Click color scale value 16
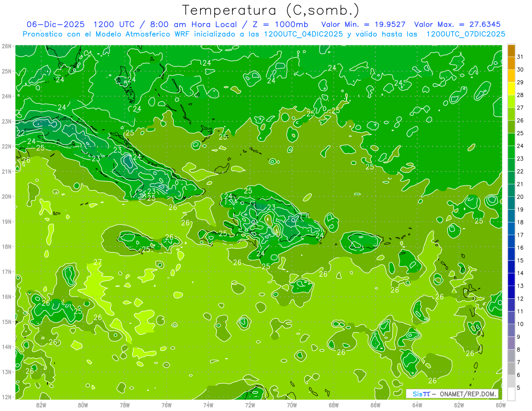 click(520, 247)
